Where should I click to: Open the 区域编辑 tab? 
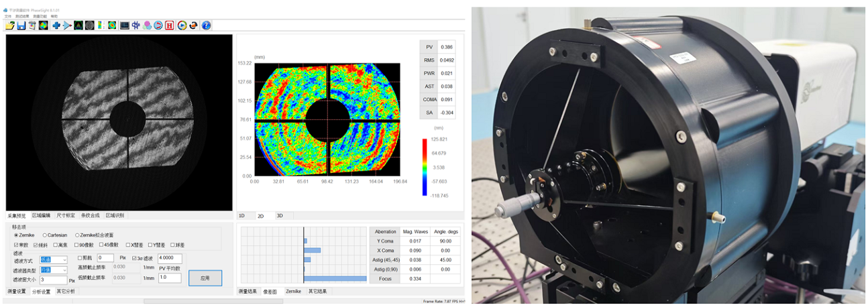(x=40, y=215)
